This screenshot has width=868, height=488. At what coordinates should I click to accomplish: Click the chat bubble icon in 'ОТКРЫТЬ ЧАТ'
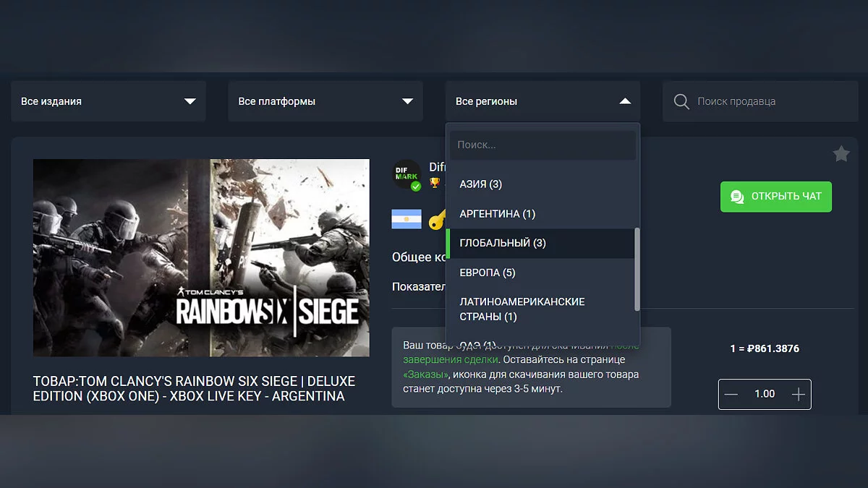(x=737, y=197)
